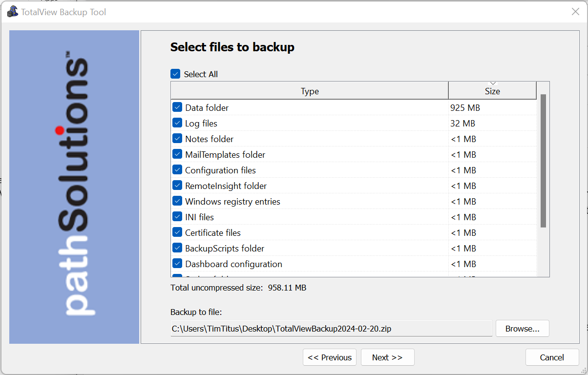The width and height of the screenshot is (588, 375).
Task: Uncheck the Configuration files item
Action: [177, 170]
